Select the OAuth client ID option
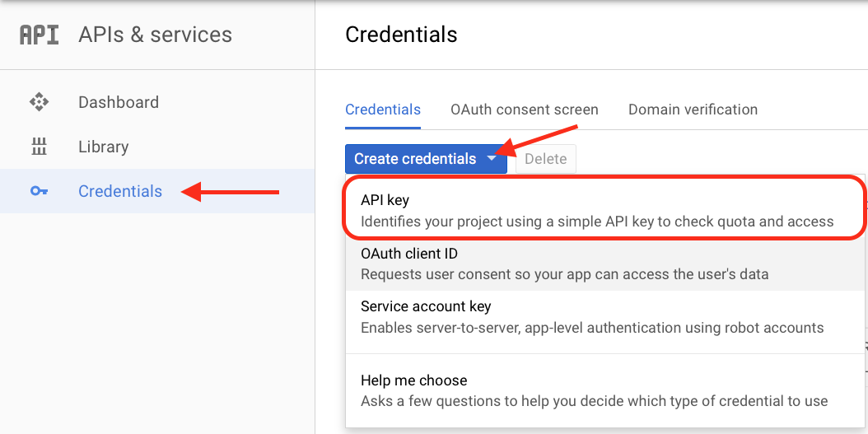 (409, 254)
